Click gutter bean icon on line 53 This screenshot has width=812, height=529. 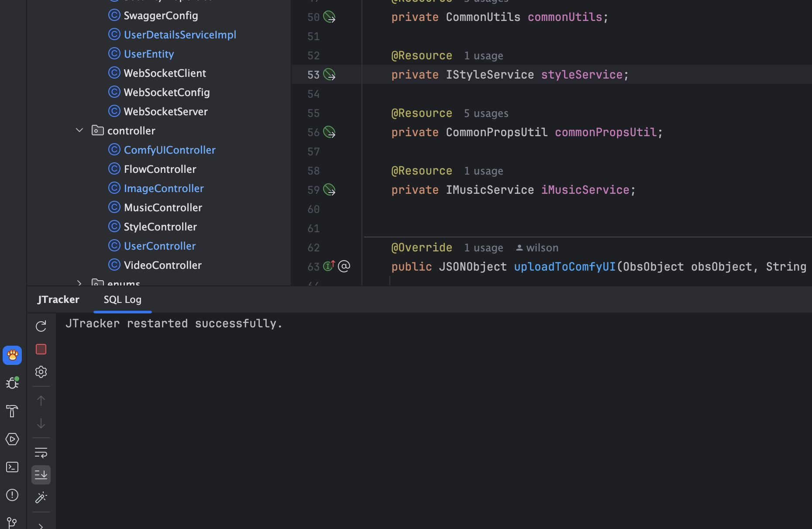point(329,75)
